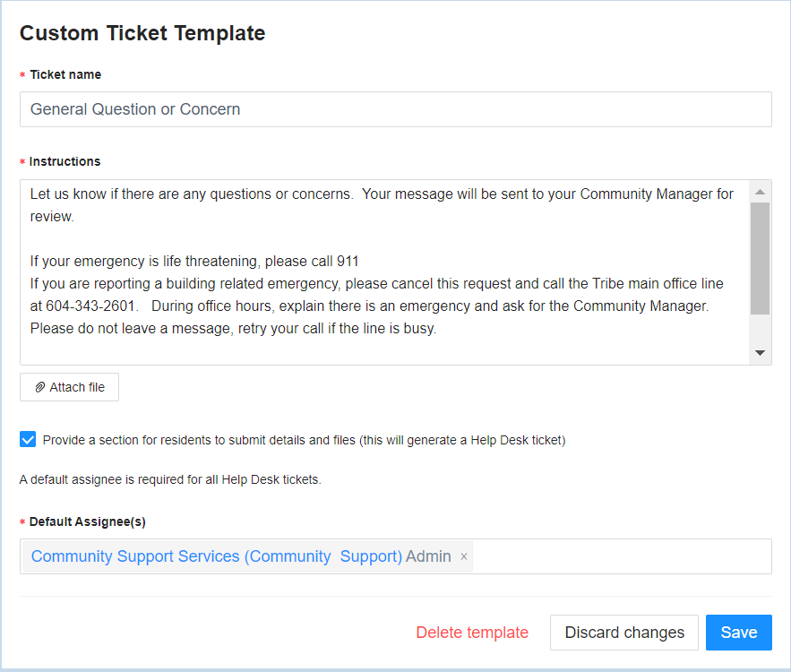Focus the Ticket name input field
Viewport: 791px width, 672px height.
tap(396, 109)
